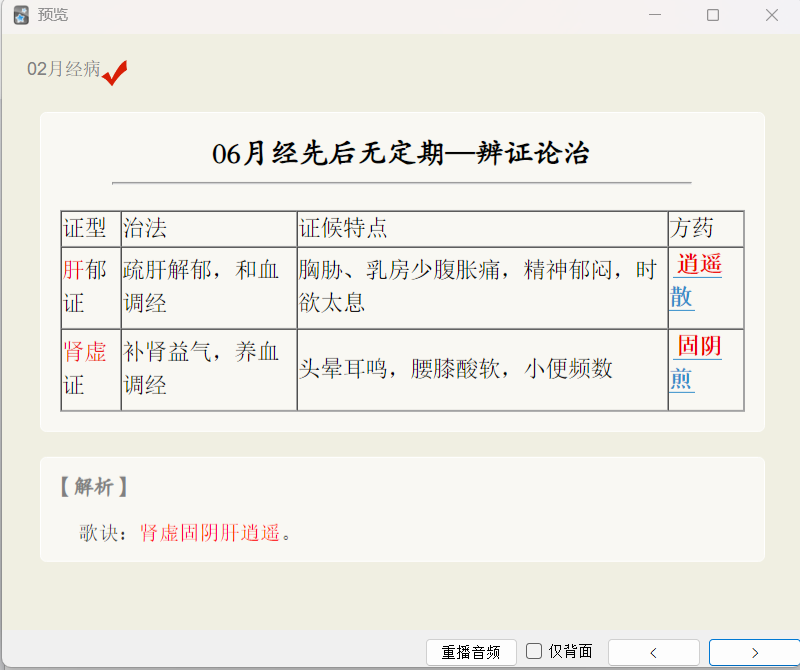
Task: Click the 【解析】 section heading
Action: coord(94,487)
